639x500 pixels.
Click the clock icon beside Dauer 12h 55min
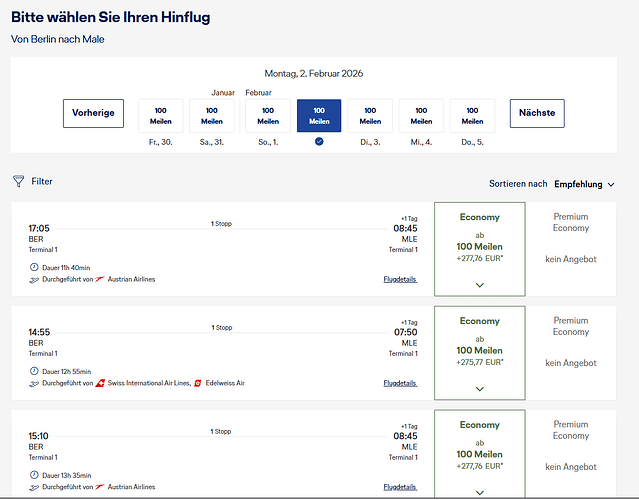[33, 371]
